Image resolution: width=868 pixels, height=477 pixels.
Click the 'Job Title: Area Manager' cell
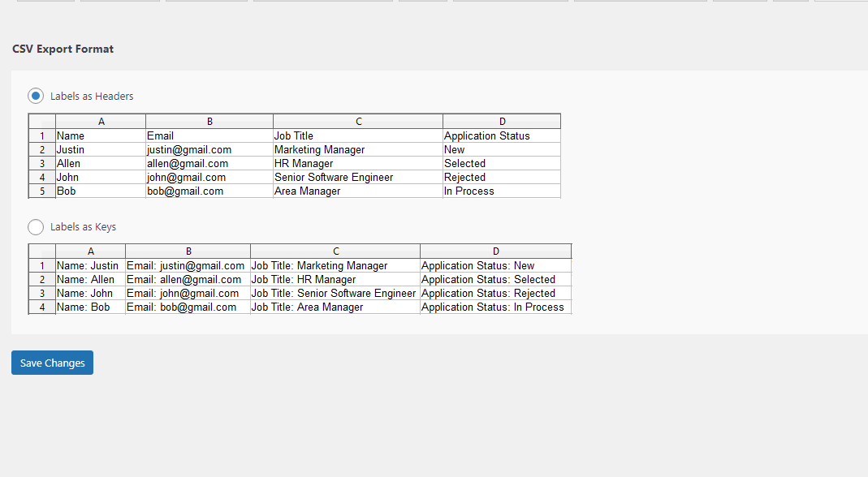(307, 307)
